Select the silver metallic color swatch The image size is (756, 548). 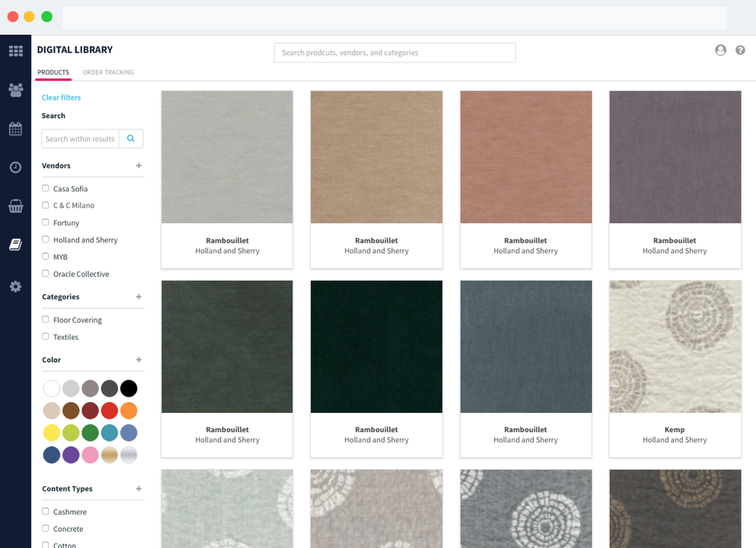[128, 455]
